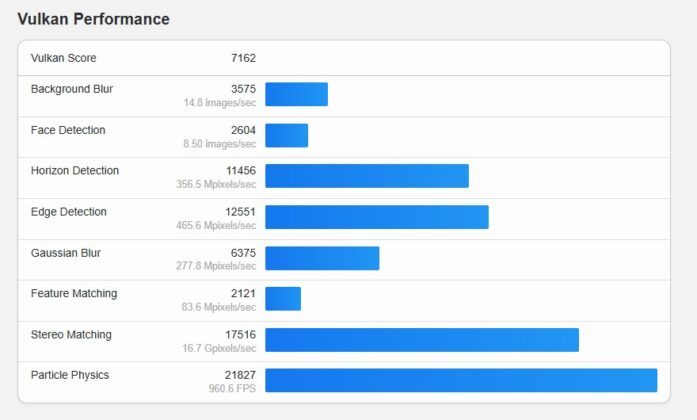Click the Gaussian Blur score bar

point(322,258)
